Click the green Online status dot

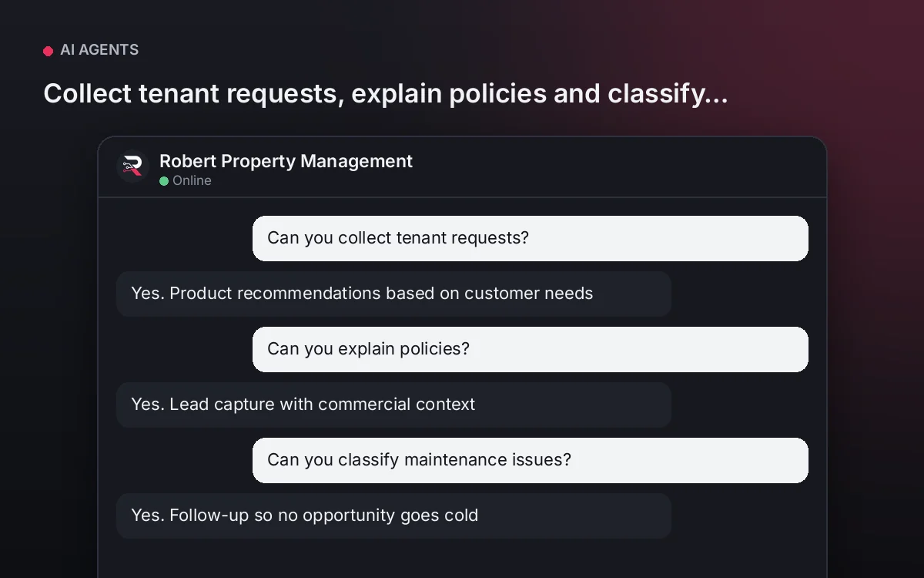(164, 181)
